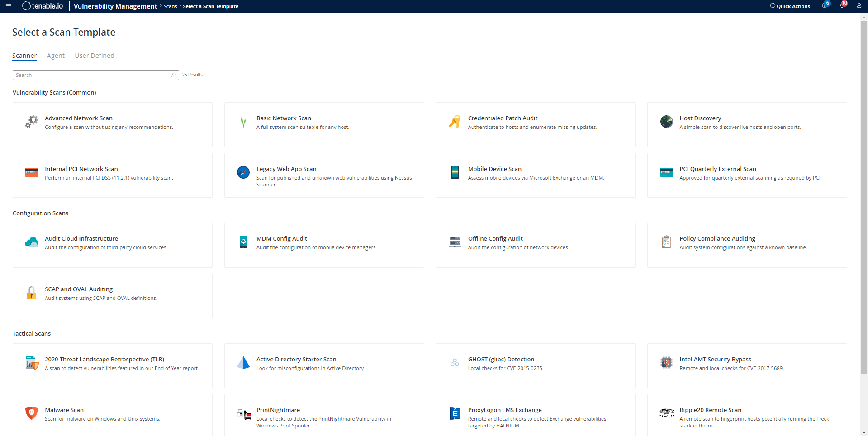Click the Host Discovery globe icon
The image size is (868, 436).
[x=666, y=122]
